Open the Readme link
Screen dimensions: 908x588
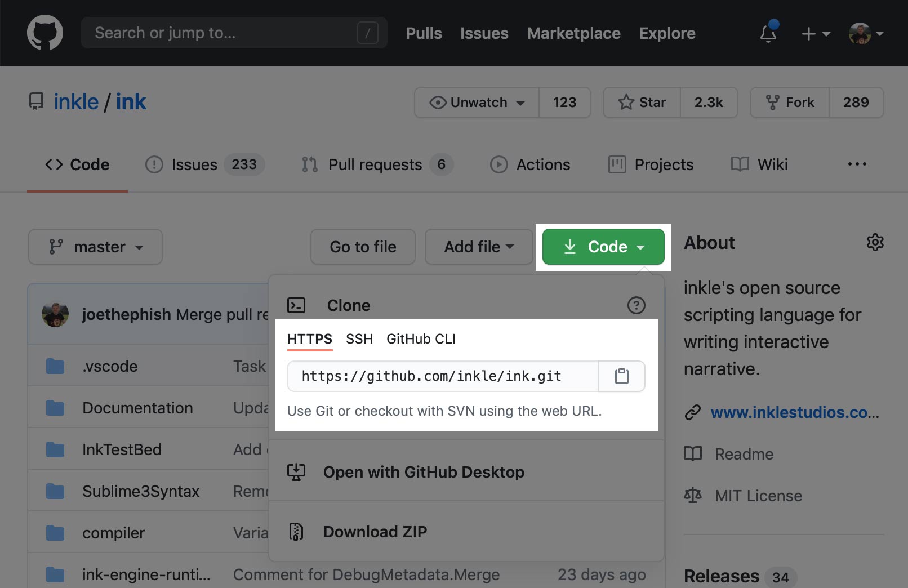[x=744, y=454]
